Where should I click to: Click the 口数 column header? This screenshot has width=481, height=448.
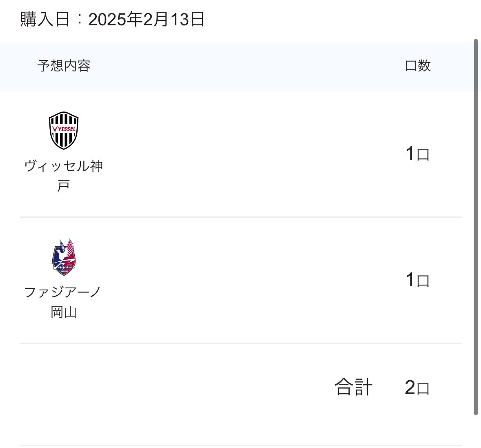pyautogui.click(x=418, y=66)
